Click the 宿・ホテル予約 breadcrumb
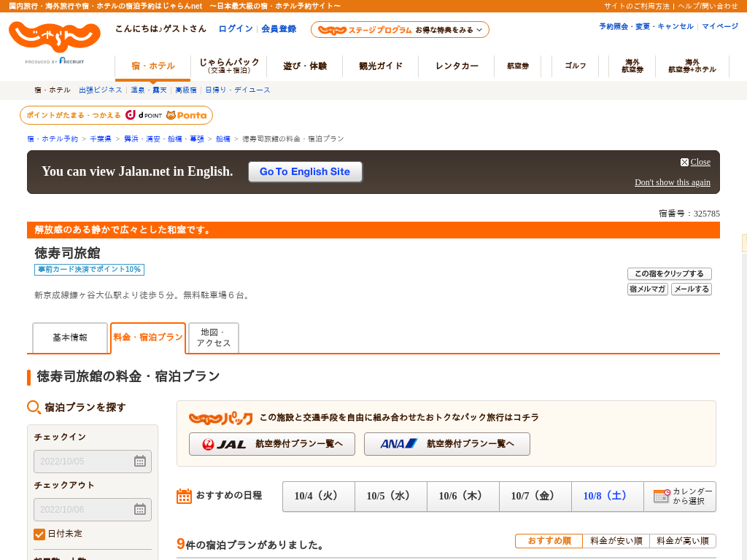 (53, 139)
